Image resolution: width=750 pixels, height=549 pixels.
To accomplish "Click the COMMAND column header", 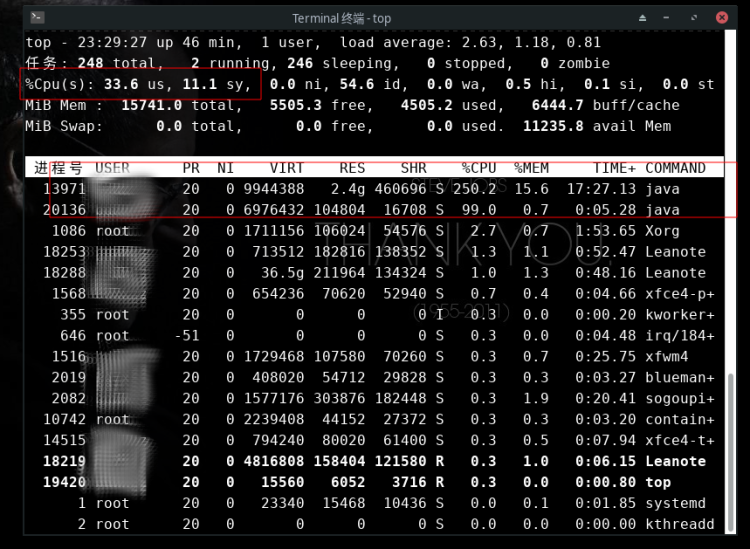I will click(x=675, y=168).
